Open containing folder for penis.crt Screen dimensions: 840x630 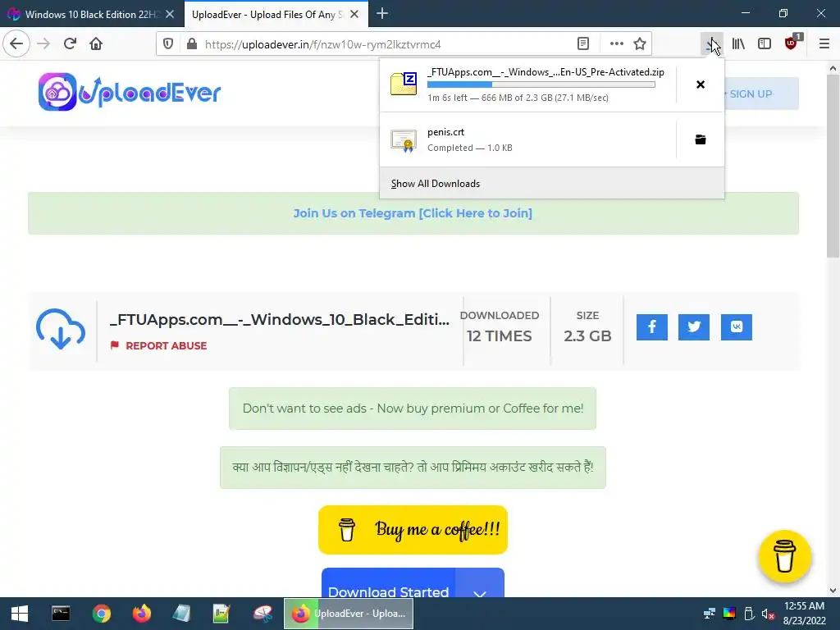701,139
